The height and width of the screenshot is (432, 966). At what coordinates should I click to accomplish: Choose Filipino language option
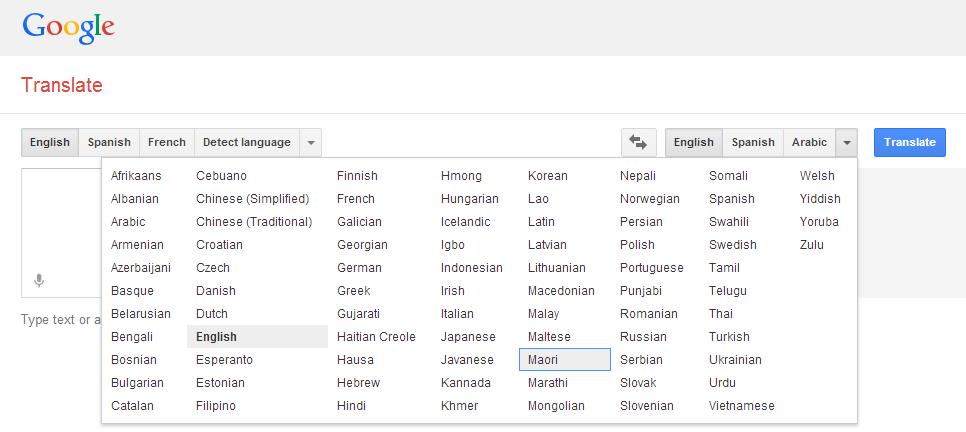[216, 406]
